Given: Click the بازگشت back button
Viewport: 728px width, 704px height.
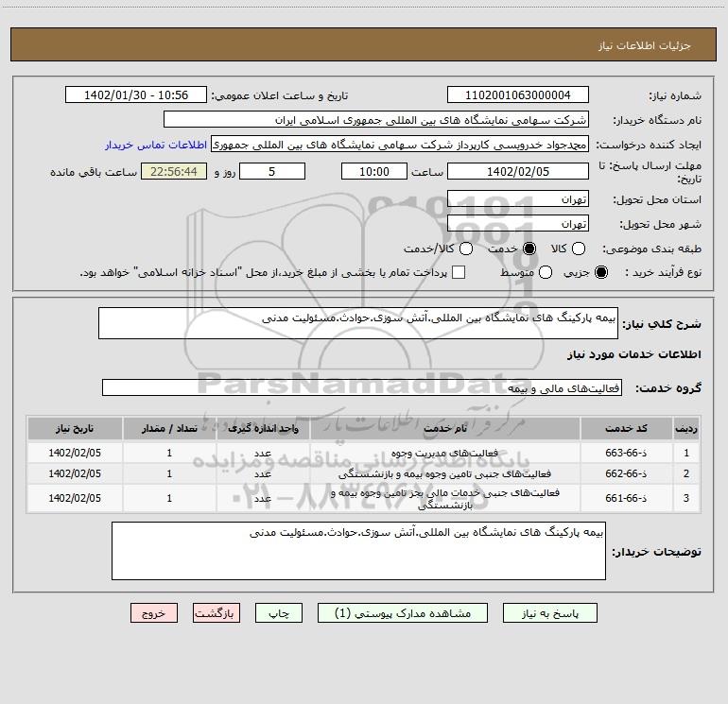Looking at the screenshot, I should [x=217, y=613].
